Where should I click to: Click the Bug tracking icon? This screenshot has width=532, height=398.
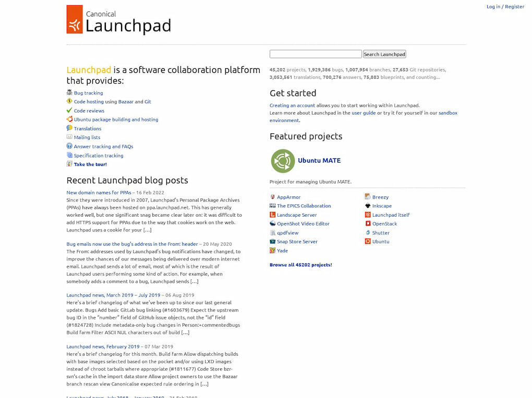(69, 93)
